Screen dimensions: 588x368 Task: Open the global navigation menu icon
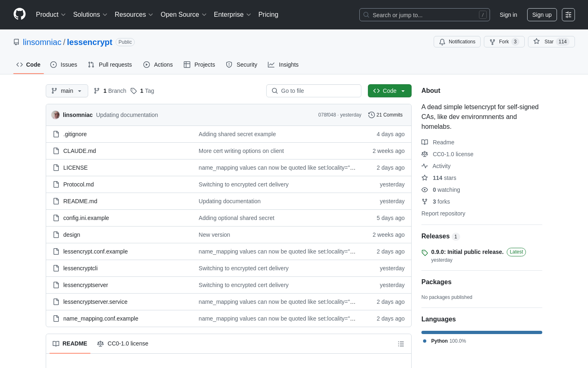[x=568, y=15]
